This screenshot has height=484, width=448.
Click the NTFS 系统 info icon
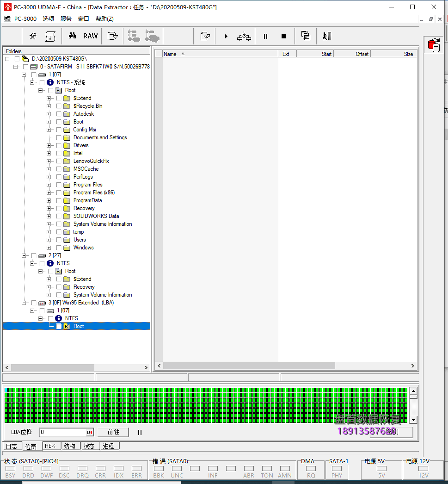(x=50, y=82)
